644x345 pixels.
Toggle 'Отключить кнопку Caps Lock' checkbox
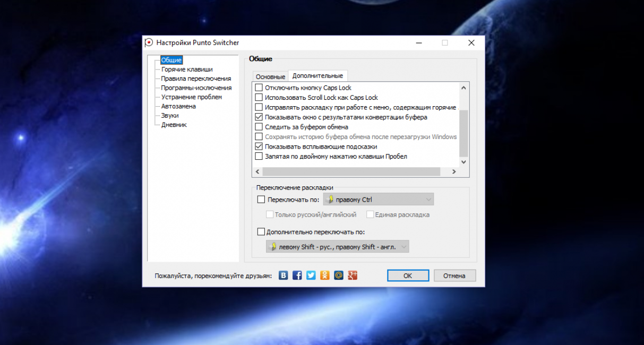coord(259,88)
